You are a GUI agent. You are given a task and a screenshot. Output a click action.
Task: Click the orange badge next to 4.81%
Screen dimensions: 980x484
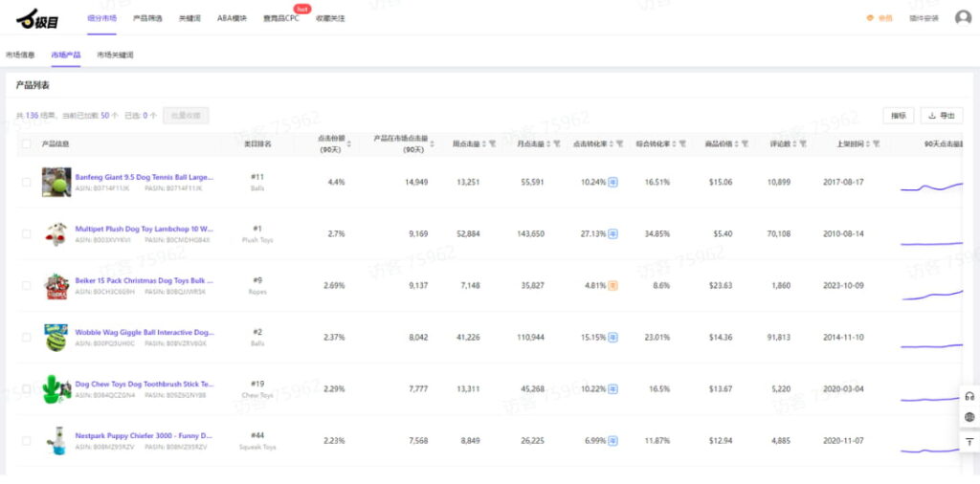[x=612, y=285]
